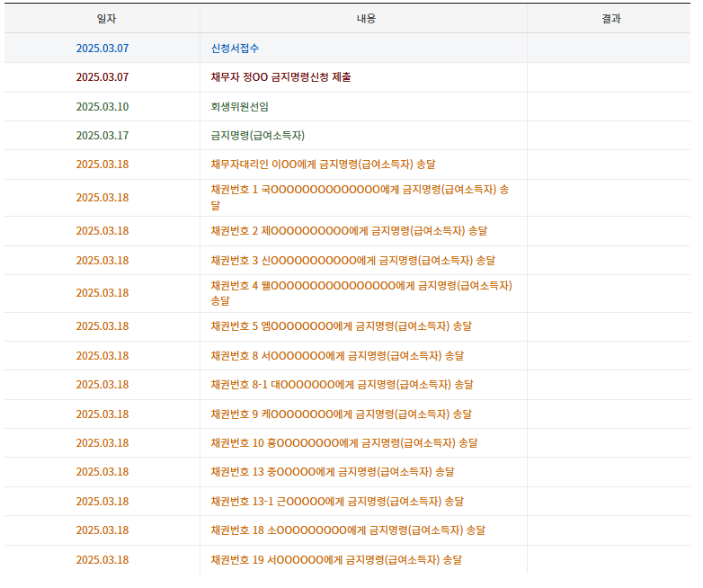Select the 채권번호 2 제O 송달 entry
Screen dimensions: 703x588
point(349,231)
